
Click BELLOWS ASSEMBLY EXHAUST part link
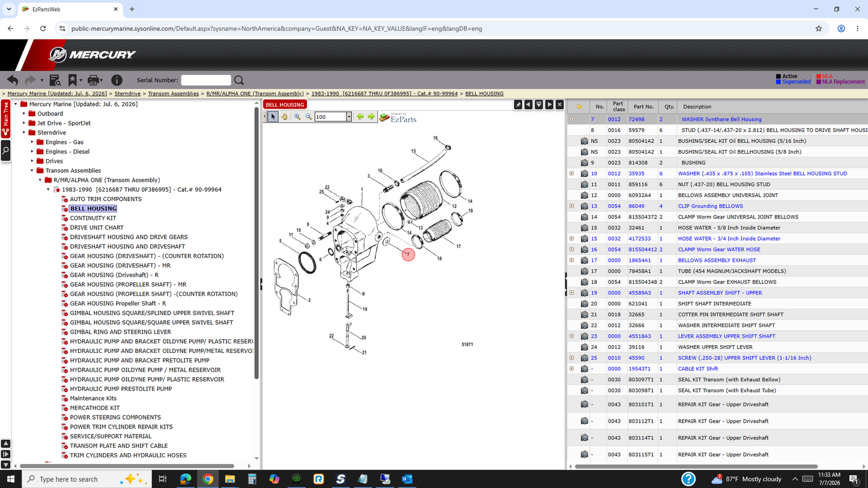tap(717, 260)
